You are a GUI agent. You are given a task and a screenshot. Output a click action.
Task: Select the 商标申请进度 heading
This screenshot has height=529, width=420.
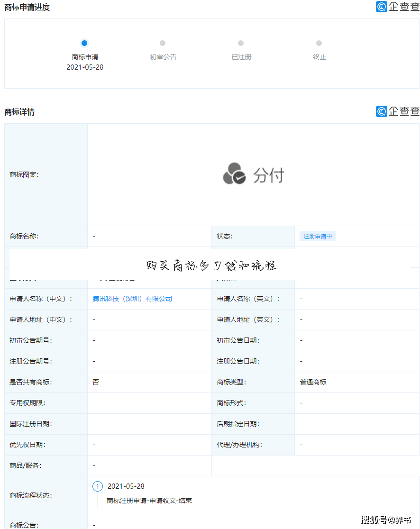click(x=27, y=8)
